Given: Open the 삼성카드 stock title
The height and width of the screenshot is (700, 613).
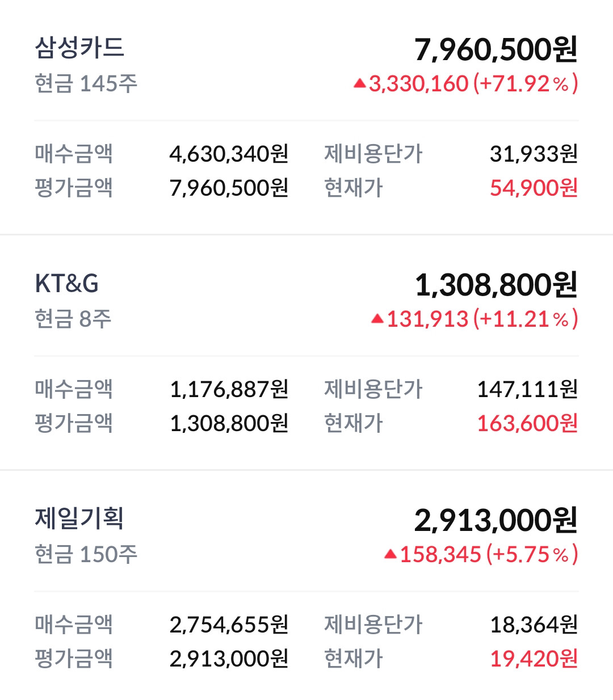Looking at the screenshot, I should pos(79,48).
